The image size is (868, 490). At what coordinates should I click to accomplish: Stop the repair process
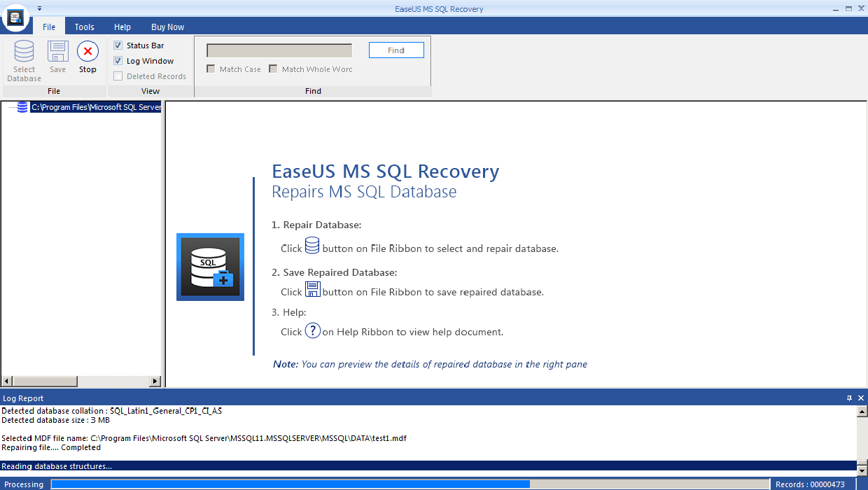pos(87,57)
